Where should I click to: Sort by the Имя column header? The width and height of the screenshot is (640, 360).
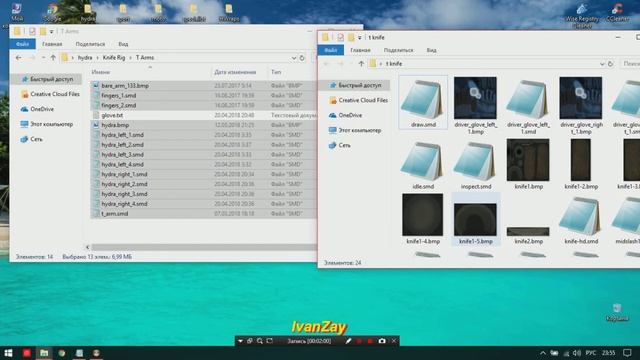[100, 72]
